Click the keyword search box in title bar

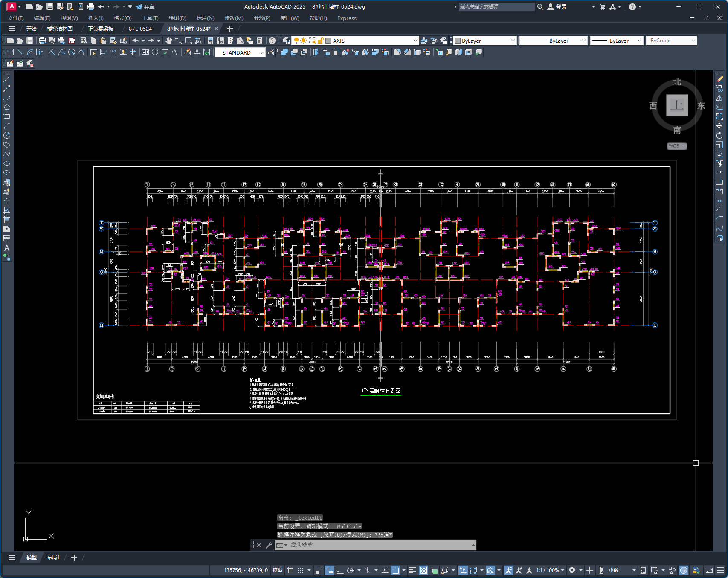pyautogui.click(x=496, y=7)
